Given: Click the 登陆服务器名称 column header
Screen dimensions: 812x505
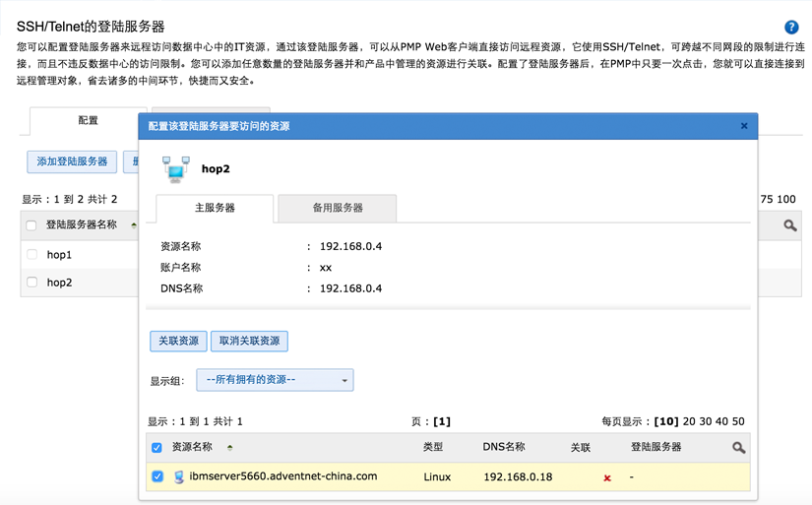Looking at the screenshot, I should click(82, 224).
